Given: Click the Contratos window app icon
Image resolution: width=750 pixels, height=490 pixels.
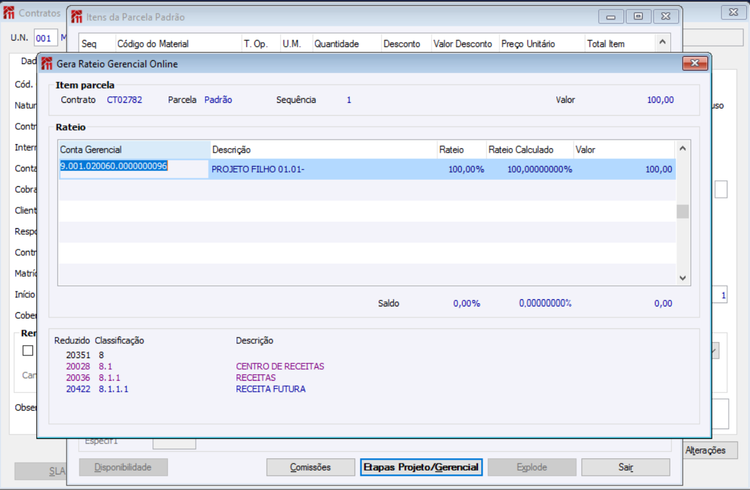Looking at the screenshot, I should point(9,13).
